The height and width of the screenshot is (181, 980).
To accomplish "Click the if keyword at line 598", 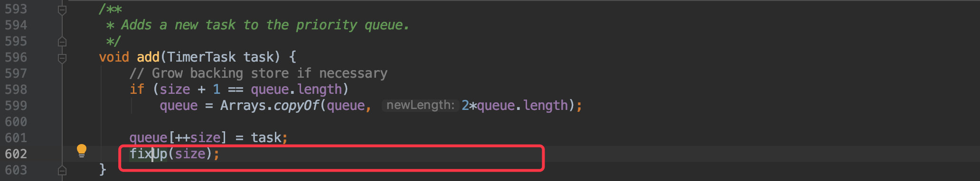I will click(x=137, y=90).
